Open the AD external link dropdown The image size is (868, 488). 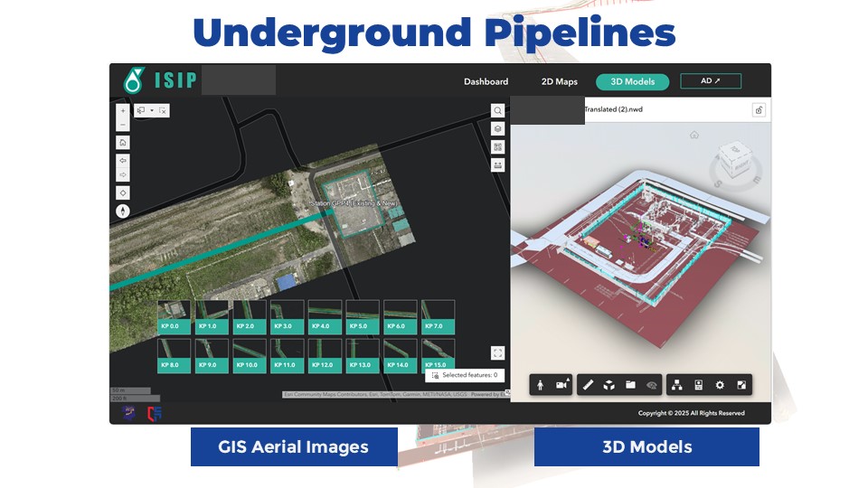pos(711,81)
